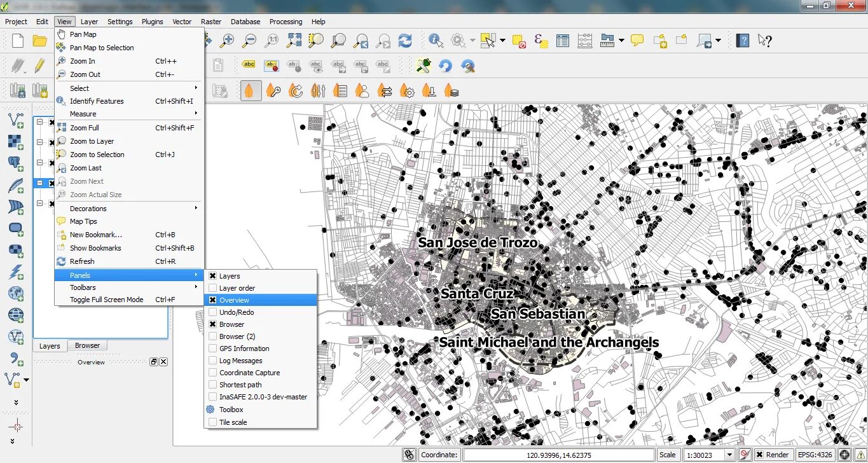This screenshot has height=463, width=868.
Task: Enable the Undo/Redo panel checkbox
Action: coord(213,312)
